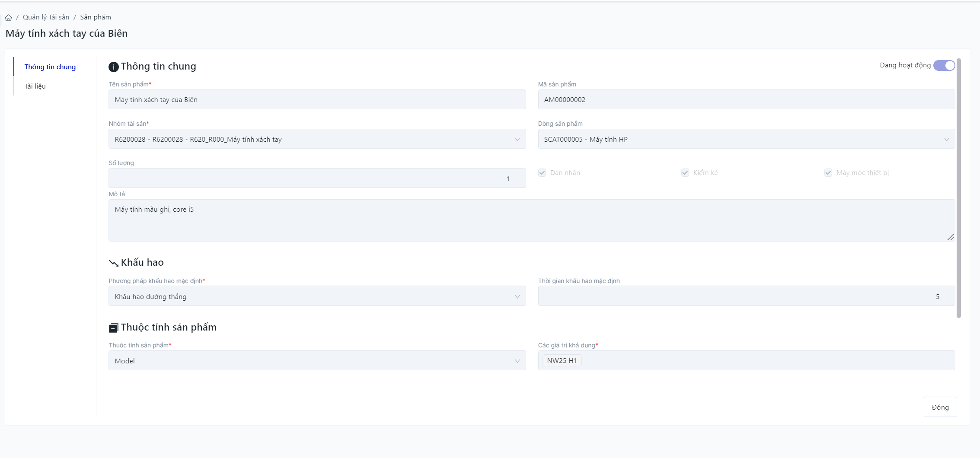Open Phương pháp khấu hao mặc định dropdown

[317, 296]
